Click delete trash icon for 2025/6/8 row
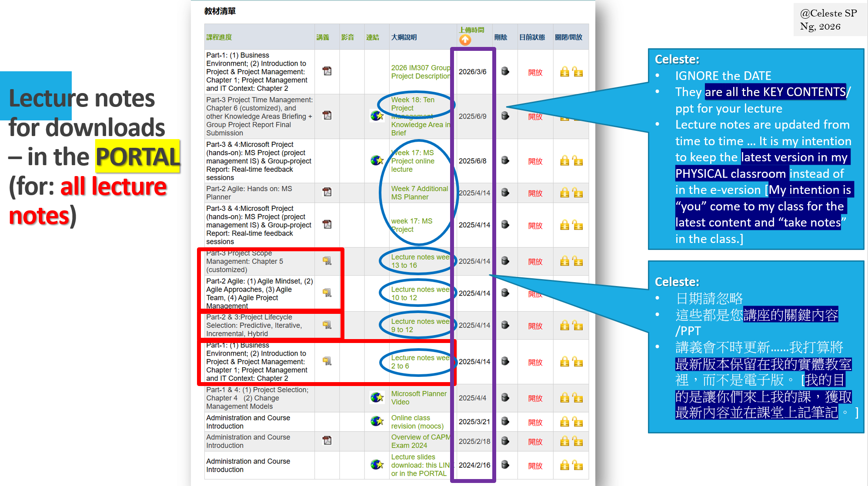 point(505,160)
